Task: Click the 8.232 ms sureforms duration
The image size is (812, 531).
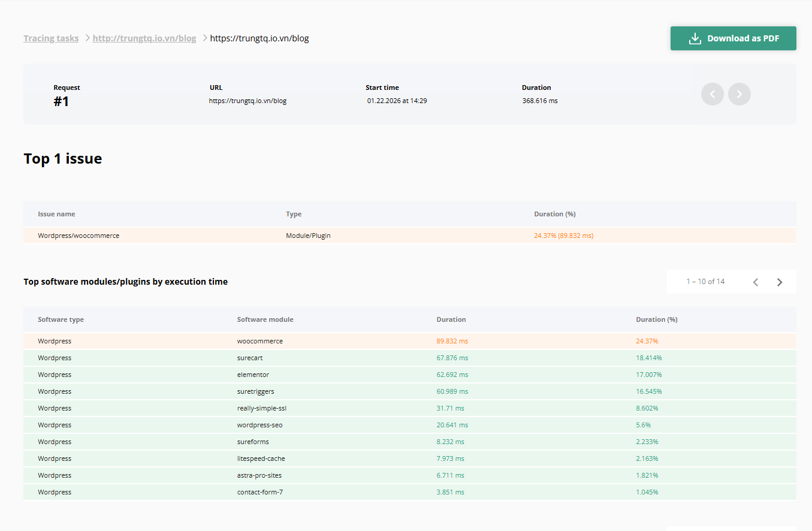Action: [451, 442]
